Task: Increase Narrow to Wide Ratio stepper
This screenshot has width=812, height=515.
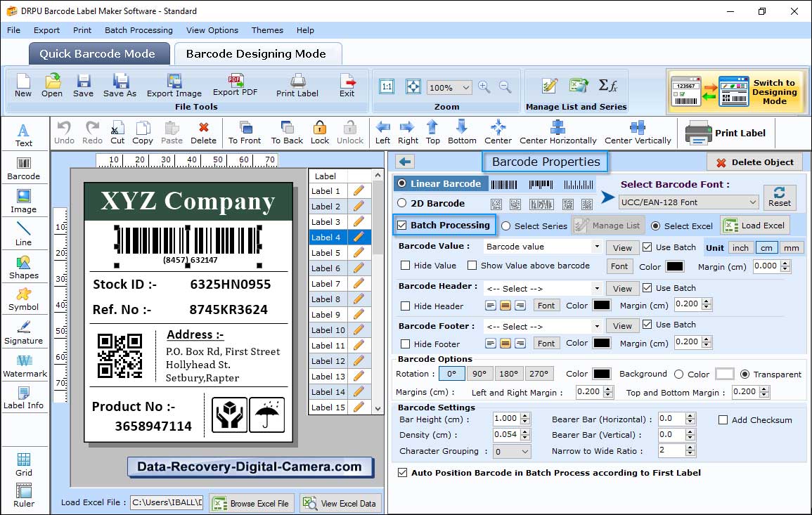Action: 690,448
